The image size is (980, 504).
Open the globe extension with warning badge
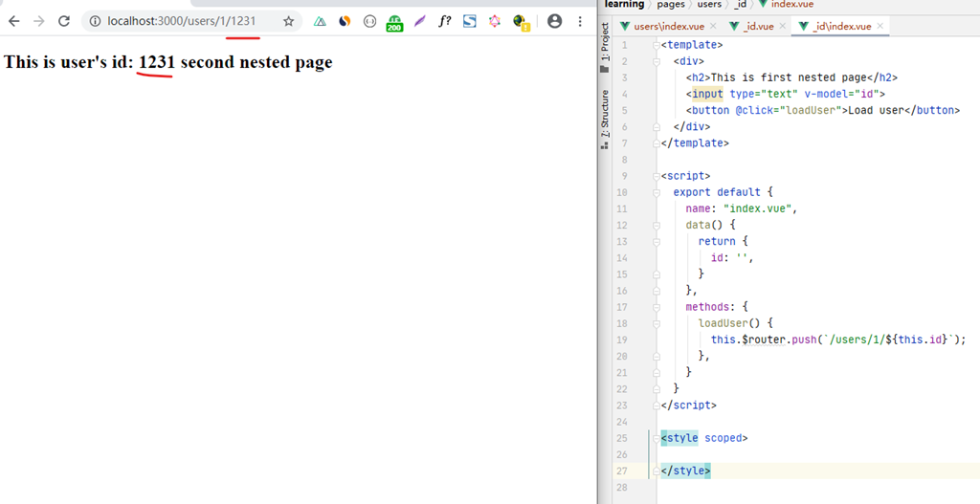point(521,23)
